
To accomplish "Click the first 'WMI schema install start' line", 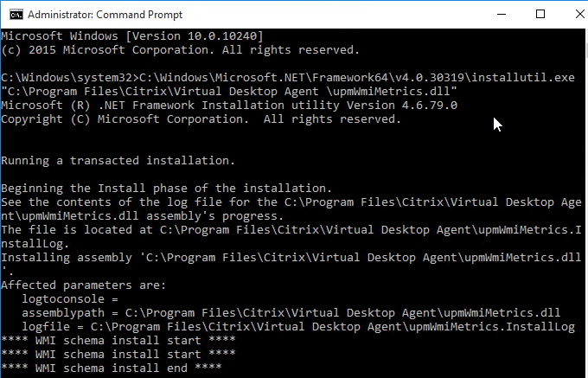I will (118, 340).
